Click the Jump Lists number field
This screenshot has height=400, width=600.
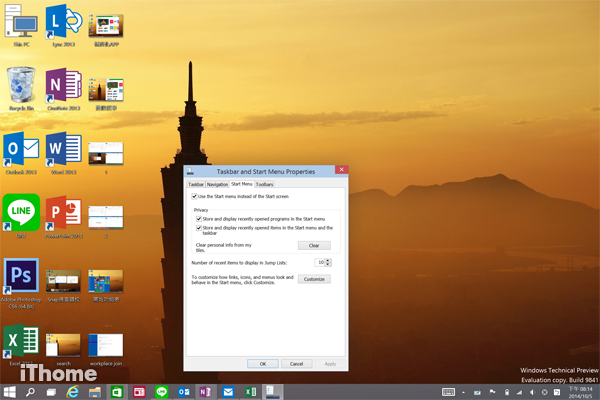(x=320, y=262)
